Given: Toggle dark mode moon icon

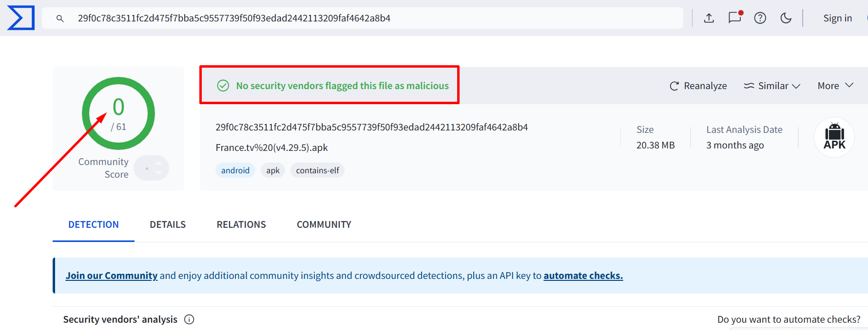Looking at the screenshot, I should [786, 18].
